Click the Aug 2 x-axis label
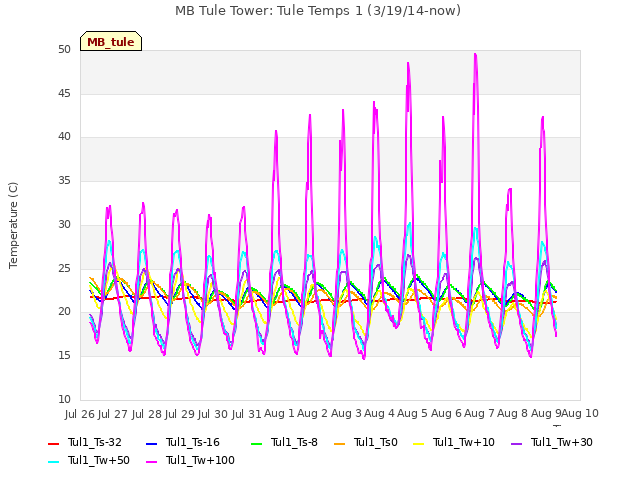The width and height of the screenshot is (640, 480). (312, 413)
